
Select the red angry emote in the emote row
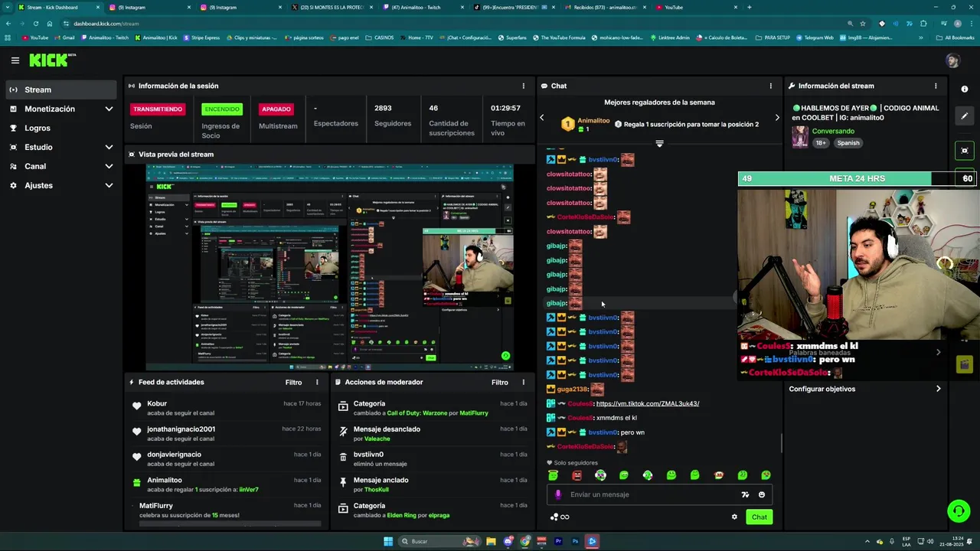point(577,475)
